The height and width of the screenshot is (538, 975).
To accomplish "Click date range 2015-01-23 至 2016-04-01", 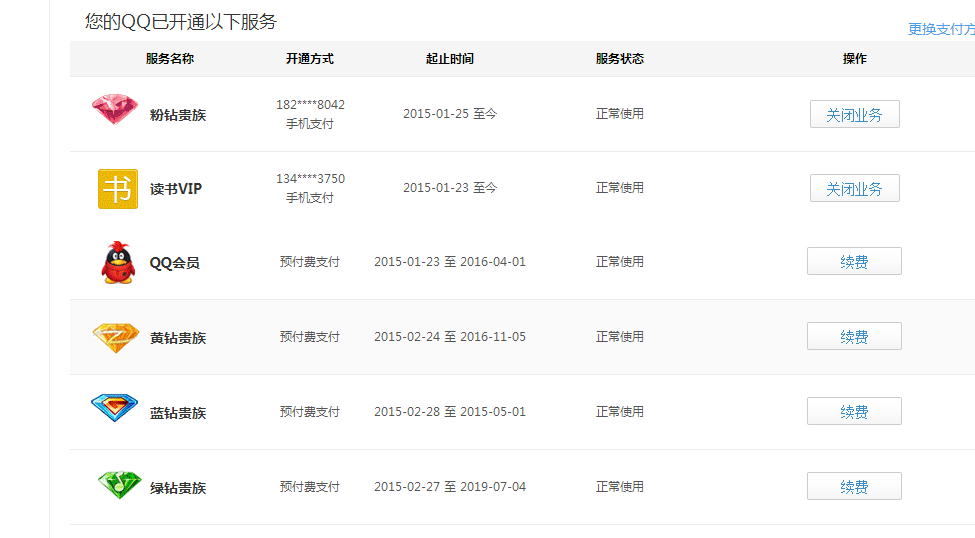I will click(x=450, y=262).
